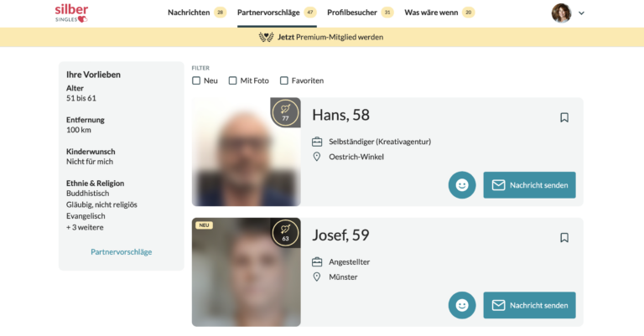Open the user profile avatar menu
The width and height of the screenshot is (644, 336).
click(562, 13)
